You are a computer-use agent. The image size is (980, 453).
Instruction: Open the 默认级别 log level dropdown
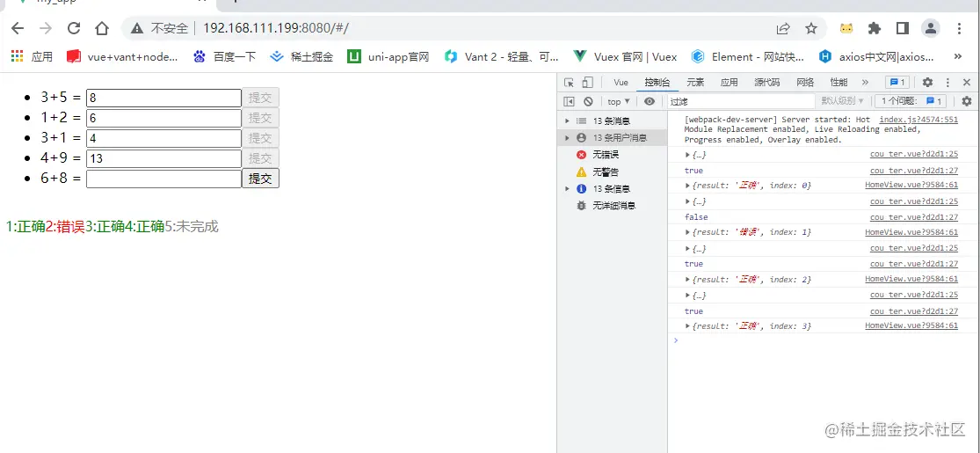point(843,101)
